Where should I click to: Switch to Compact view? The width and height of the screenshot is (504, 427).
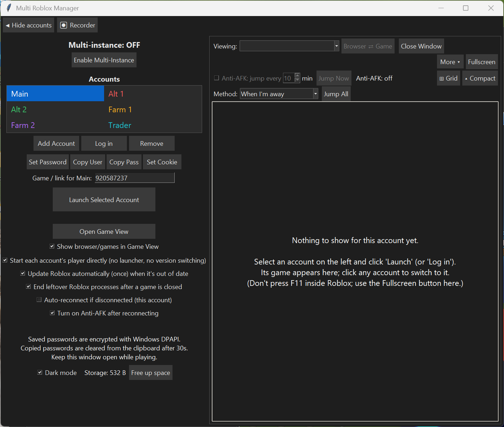pyautogui.click(x=480, y=78)
